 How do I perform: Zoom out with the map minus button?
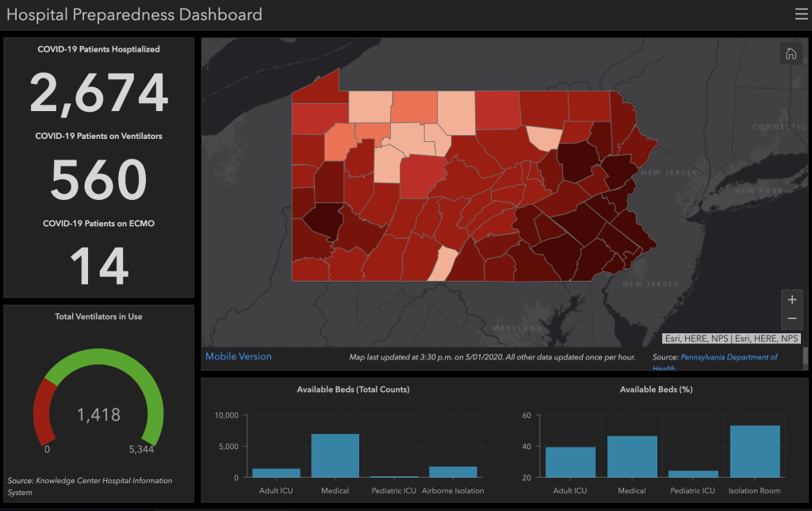click(x=792, y=319)
